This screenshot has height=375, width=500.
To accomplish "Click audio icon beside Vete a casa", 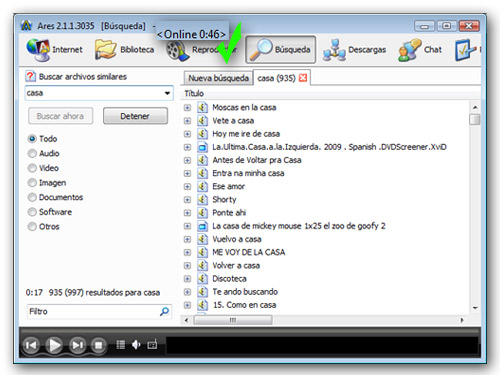I will [202, 121].
